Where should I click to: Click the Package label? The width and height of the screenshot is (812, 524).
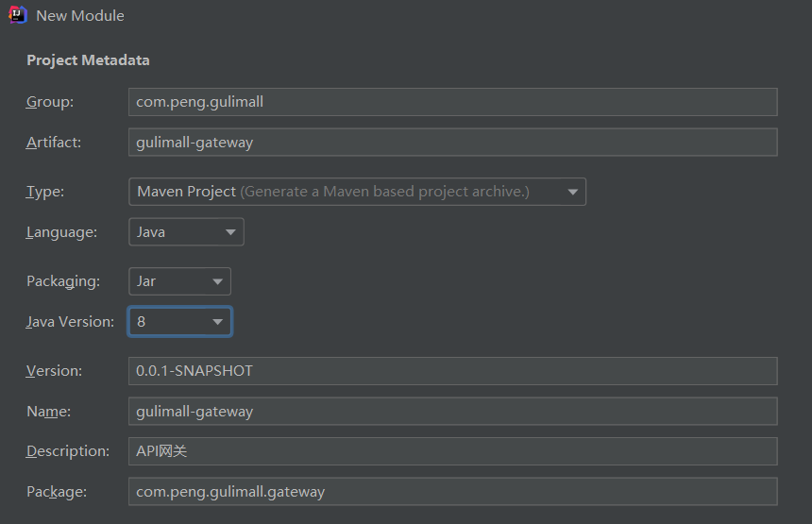coord(57,492)
